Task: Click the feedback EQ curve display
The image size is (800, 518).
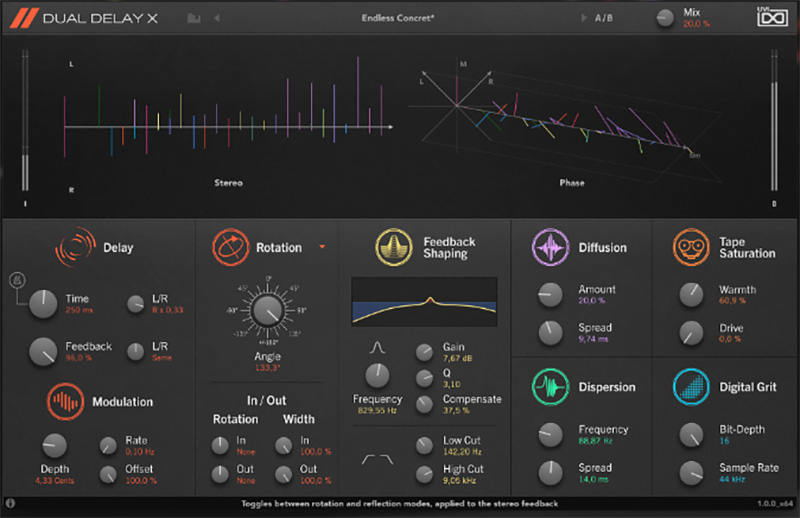Action: pos(424,302)
